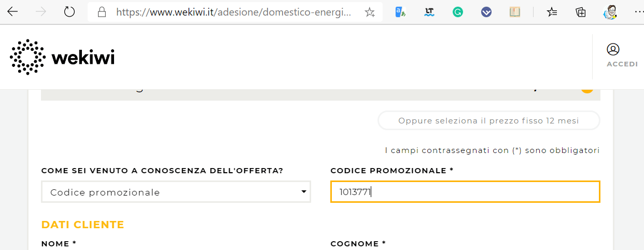Click the Grammarly extension icon
Viewport: 644px width, 250px height.
click(457, 12)
